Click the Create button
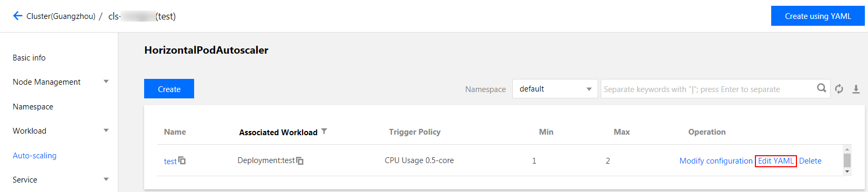Viewport: 868px width, 192px height. 169,89
